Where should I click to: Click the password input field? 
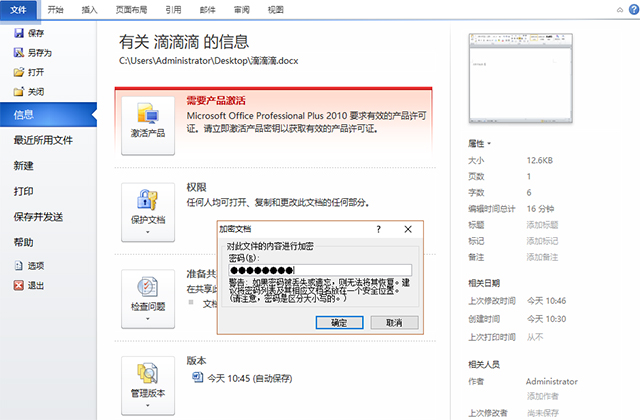click(x=320, y=270)
